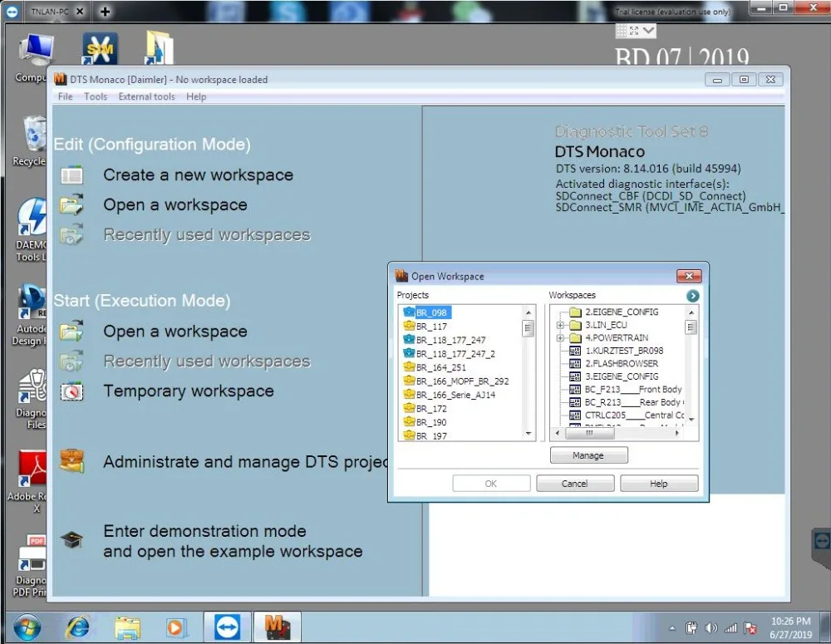
Task: Click the Projects list scroll down arrow
Action: tap(528, 434)
